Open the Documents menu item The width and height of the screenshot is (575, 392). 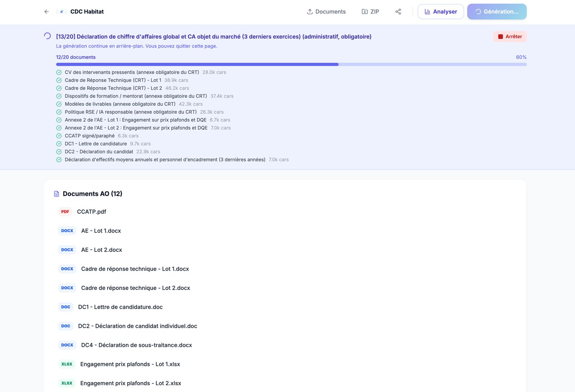(330, 11)
